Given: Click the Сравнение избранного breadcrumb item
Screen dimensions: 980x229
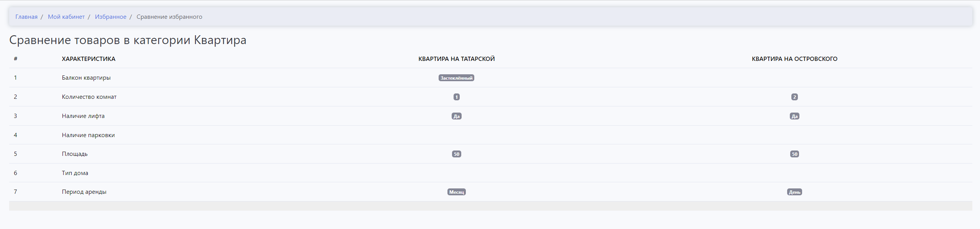Looking at the screenshot, I should (x=169, y=17).
